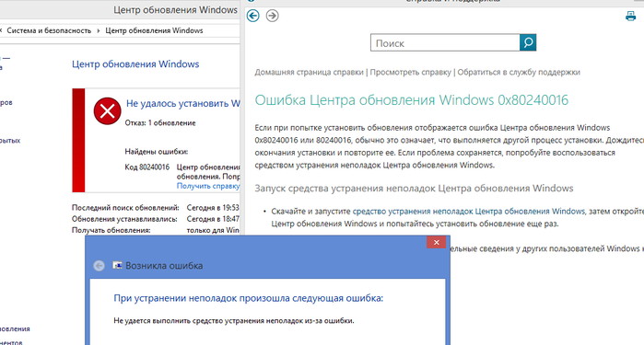Click the Не удалось установить error heading

click(182, 103)
